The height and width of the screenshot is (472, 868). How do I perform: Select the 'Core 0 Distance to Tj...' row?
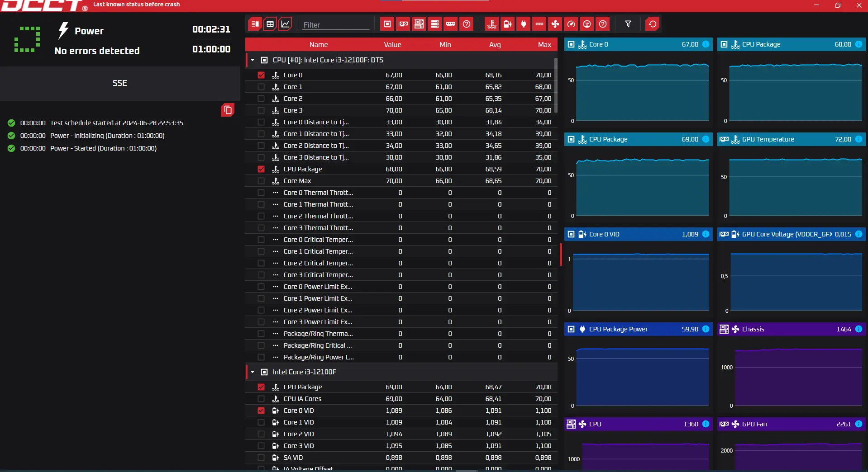click(x=401, y=122)
